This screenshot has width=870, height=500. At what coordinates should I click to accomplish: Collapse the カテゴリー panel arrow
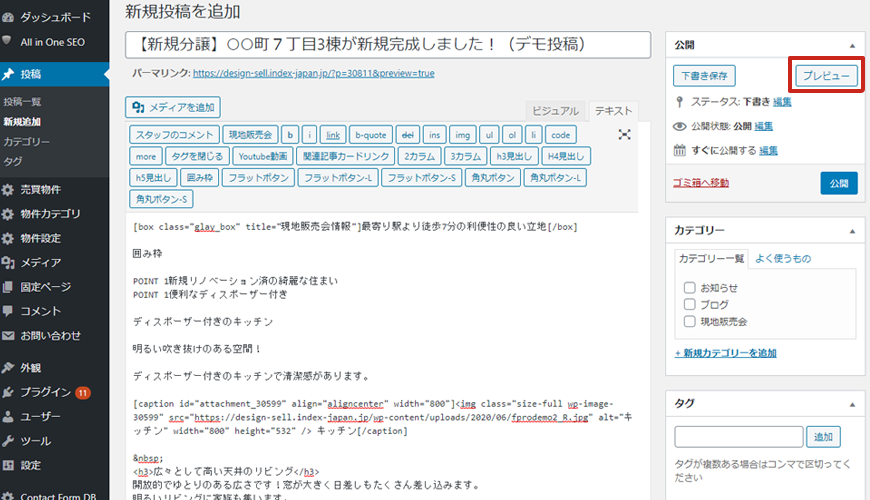point(851,231)
